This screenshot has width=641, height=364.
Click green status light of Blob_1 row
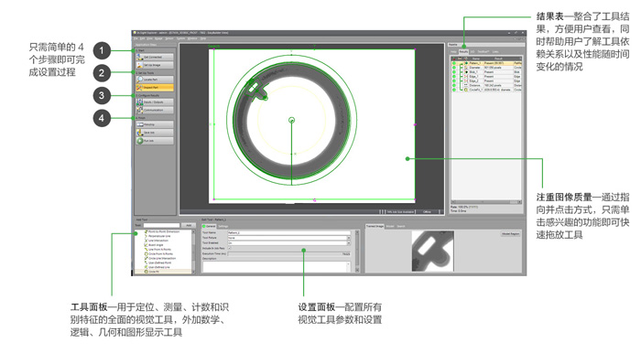[454, 72]
